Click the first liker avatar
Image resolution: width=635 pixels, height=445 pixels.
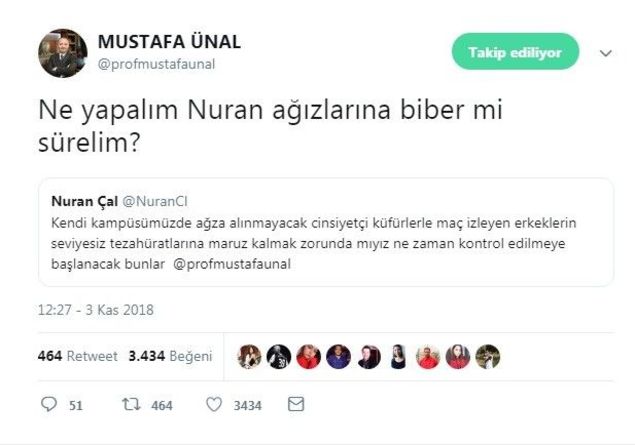(249, 356)
